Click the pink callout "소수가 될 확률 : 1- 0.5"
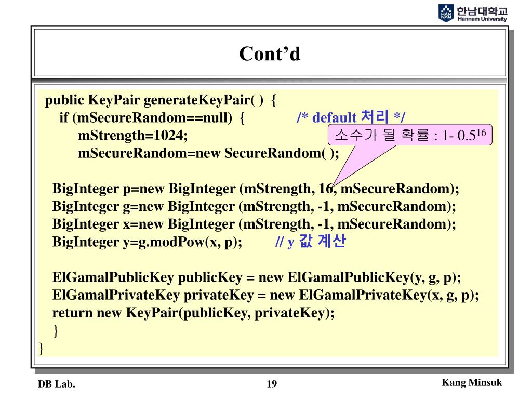The image size is (532, 399). (x=410, y=135)
